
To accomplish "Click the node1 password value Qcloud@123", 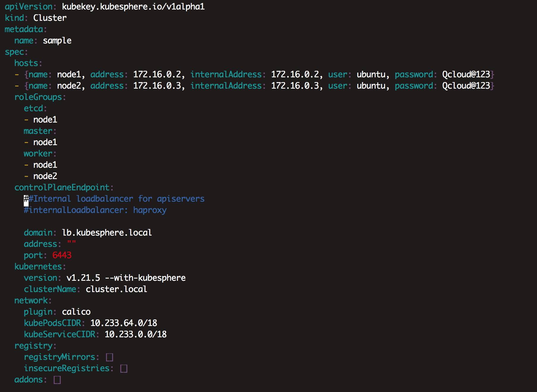I will click(x=466, y=74).
